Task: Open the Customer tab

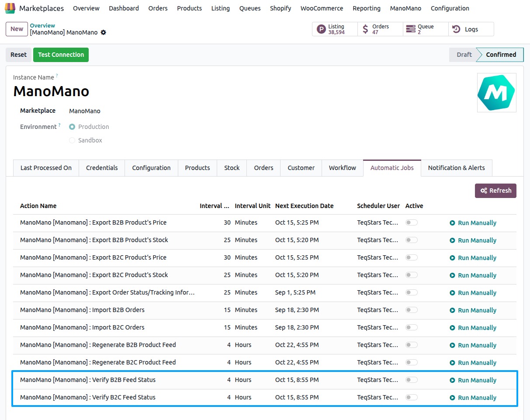Action: pyautogui.click(x=301, y=168)
